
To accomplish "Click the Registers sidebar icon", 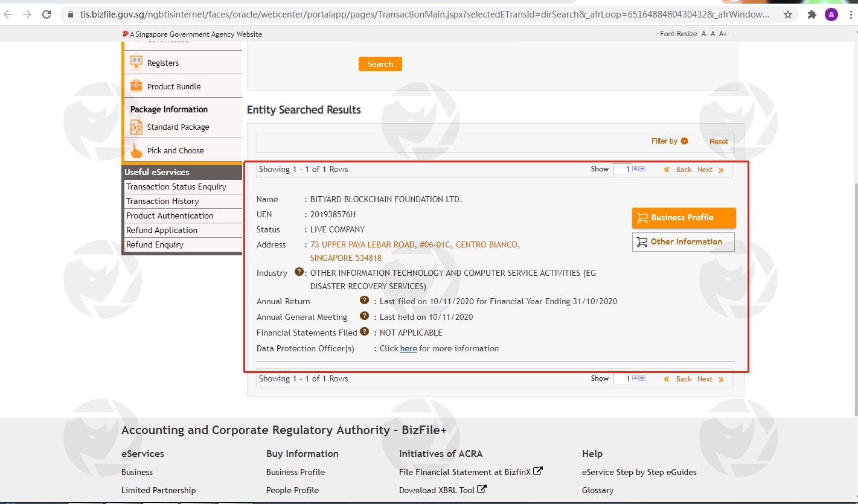I will tap(136, 63).
